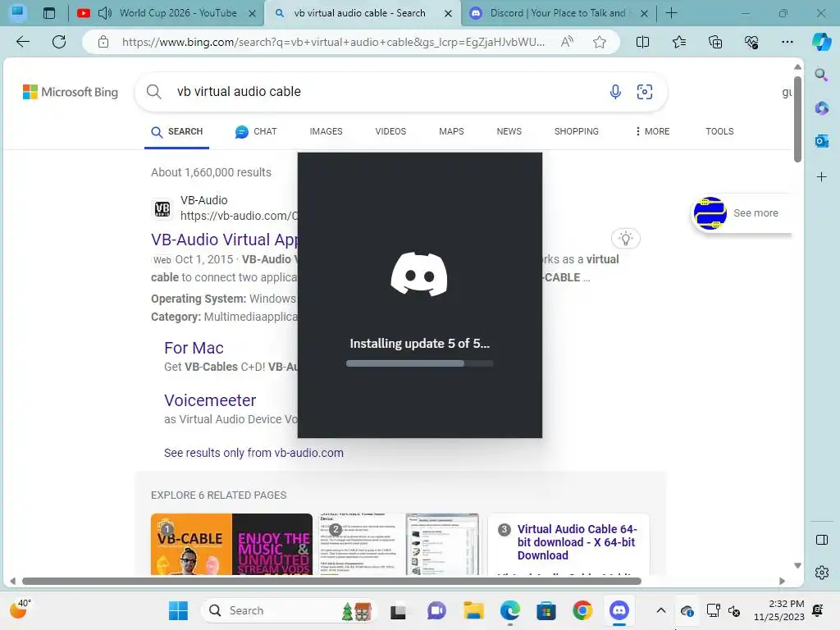This screenshot has width=840, height=630.
Task: Click the search magnifier in Bing box
Action: (x=153, y=92)
